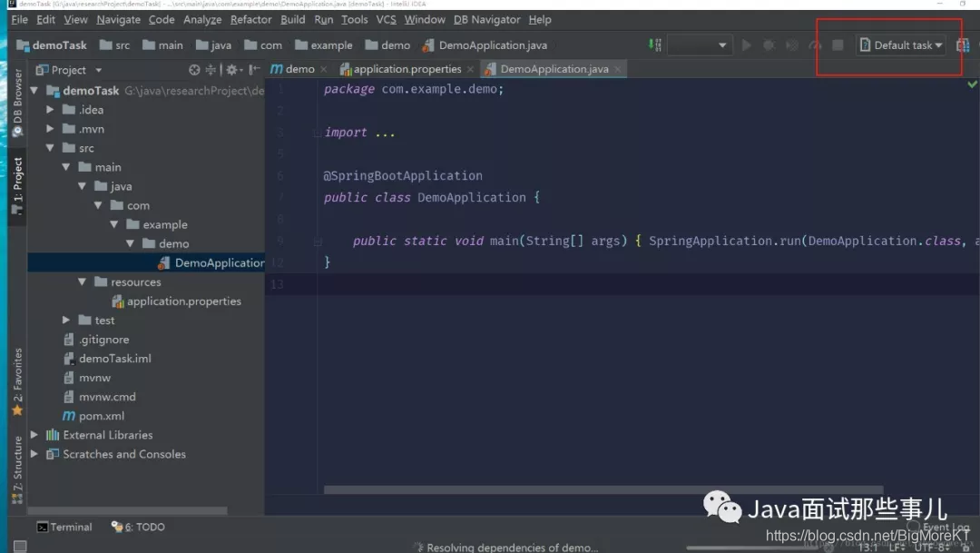Open the 6: TODO tool window

tap(138, 527)
